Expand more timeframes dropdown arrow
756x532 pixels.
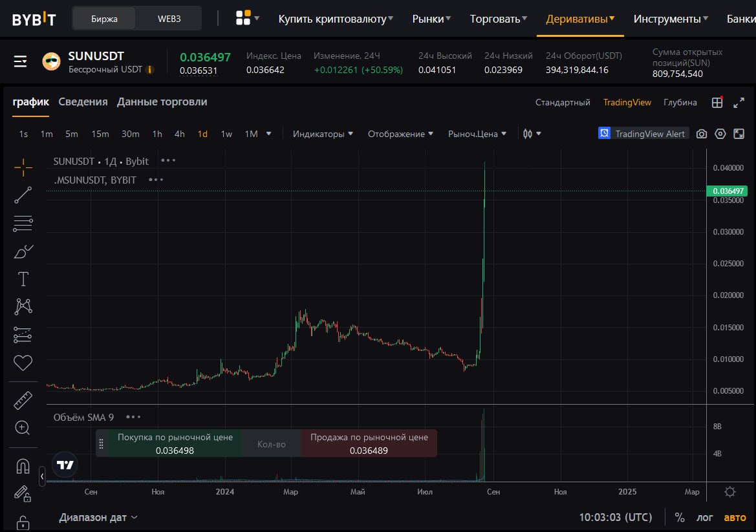[268, 133]
